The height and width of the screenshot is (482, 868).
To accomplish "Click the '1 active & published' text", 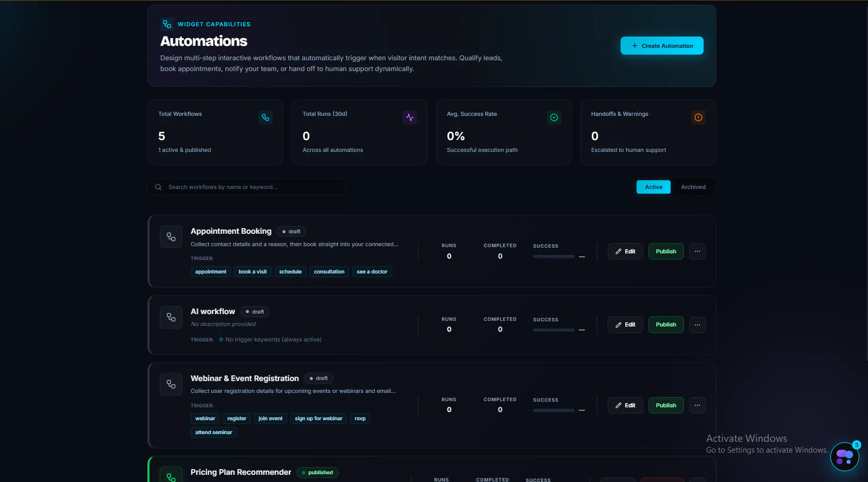I will click(x=185, y=150).
